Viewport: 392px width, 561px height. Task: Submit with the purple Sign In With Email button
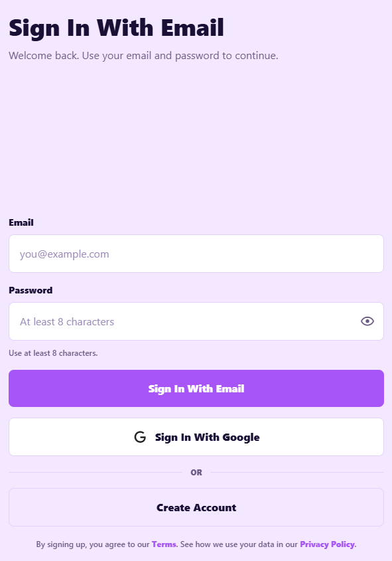[x=196, y=388]
